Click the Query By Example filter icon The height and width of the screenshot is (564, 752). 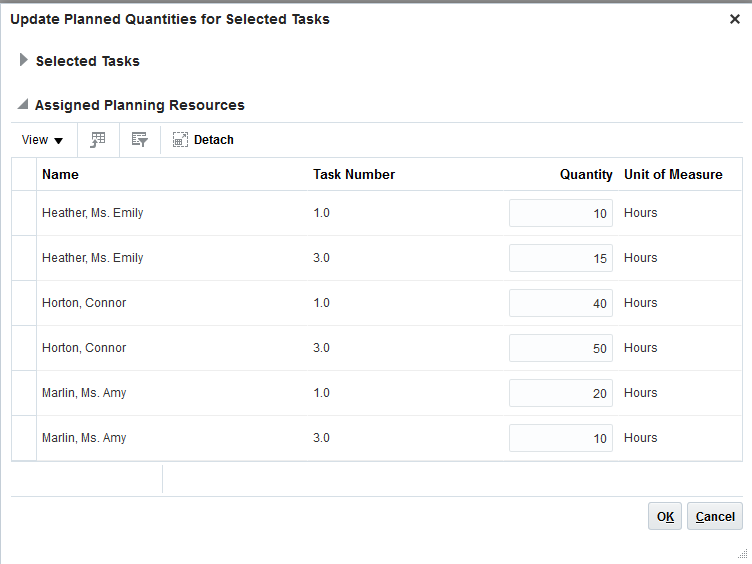pyautogui.click(x=139, y=140)
